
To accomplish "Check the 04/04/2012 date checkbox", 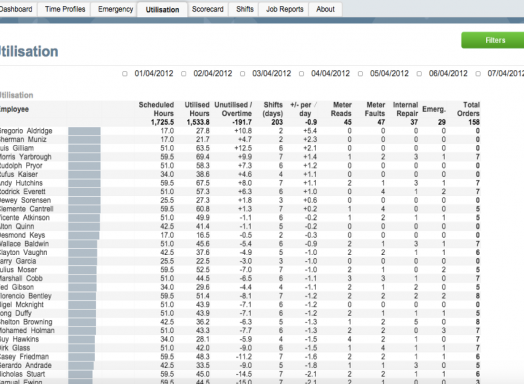I will pos(301,74).
